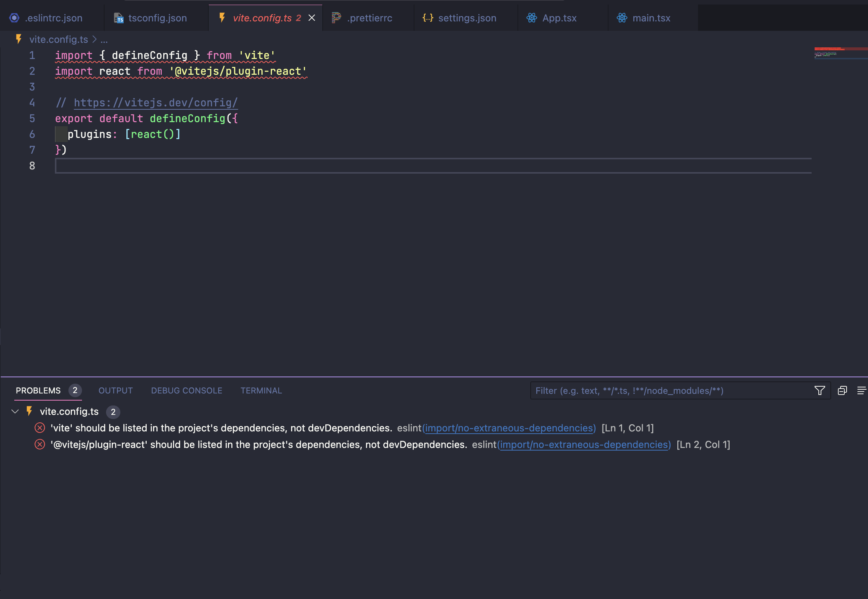Click the breadcrumb ellipsis segment

pos(104,40)
